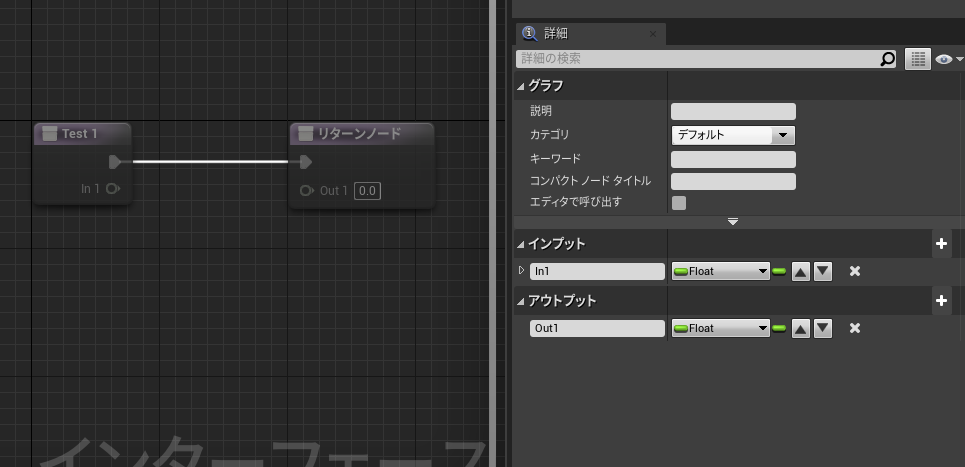Move Out1 parameter up
Screen dimensions: 965x467
tap(800, 329)
